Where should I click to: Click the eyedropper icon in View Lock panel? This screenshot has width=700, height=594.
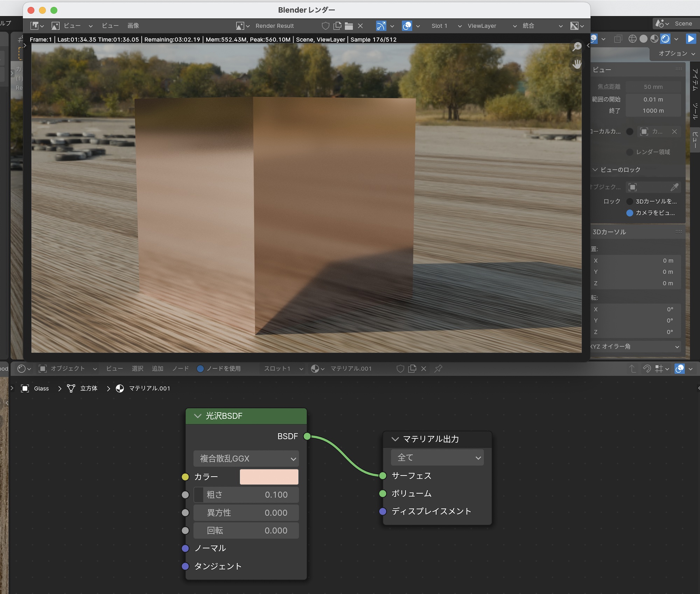pyautogui.click(x=674, y=187)
